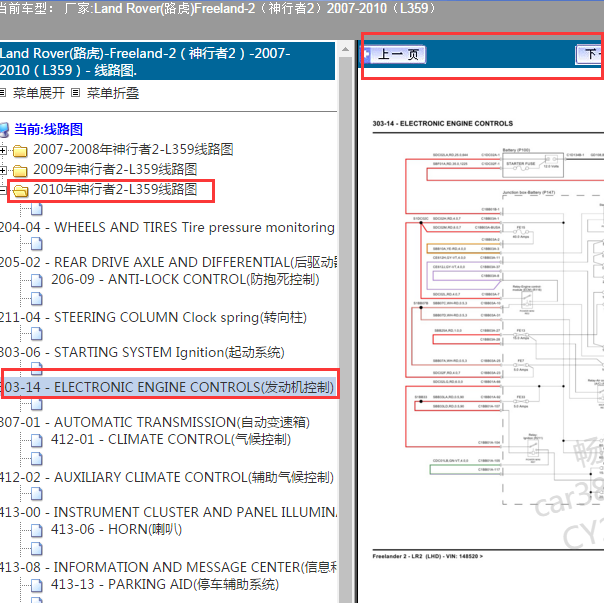
Task: Select the 2007-2008年神行者2 folder icon
Action: click(20, 151)
